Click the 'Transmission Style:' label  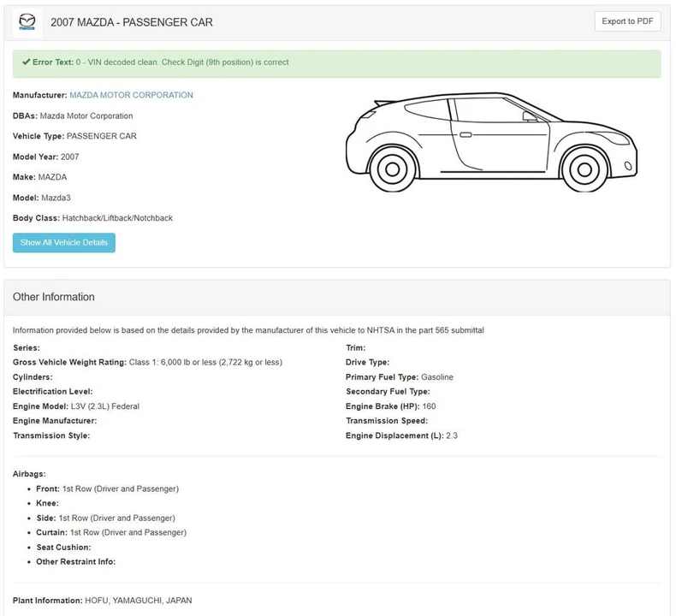pyautogui.click(x=51, y=435)
